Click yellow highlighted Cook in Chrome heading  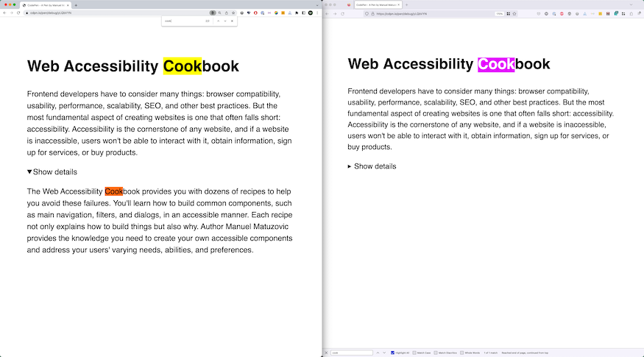[x=183, y=66]
